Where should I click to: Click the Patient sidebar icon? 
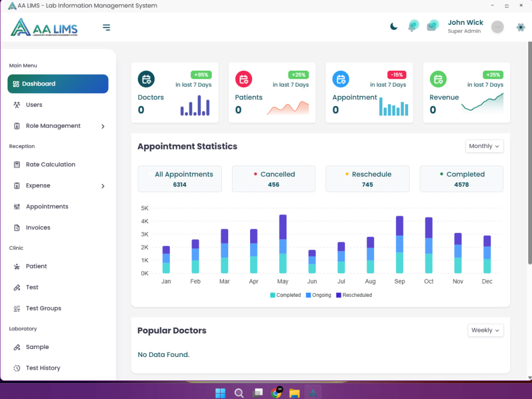(16, 267)
